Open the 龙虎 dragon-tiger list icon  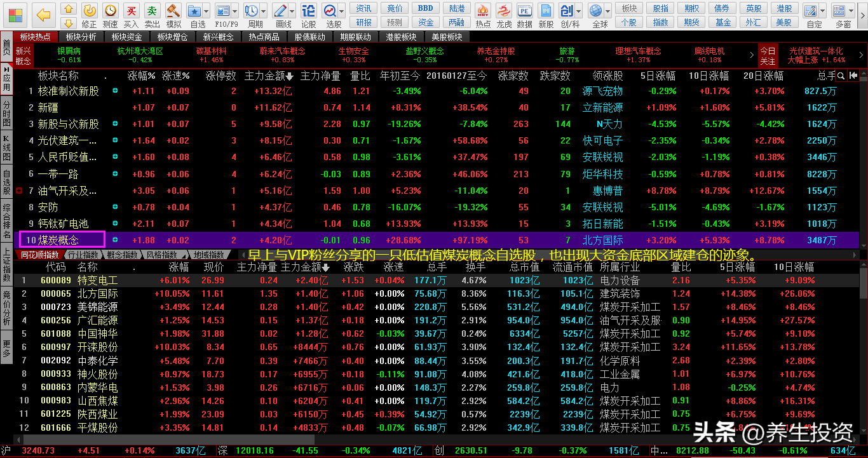(x=504, y=11)
